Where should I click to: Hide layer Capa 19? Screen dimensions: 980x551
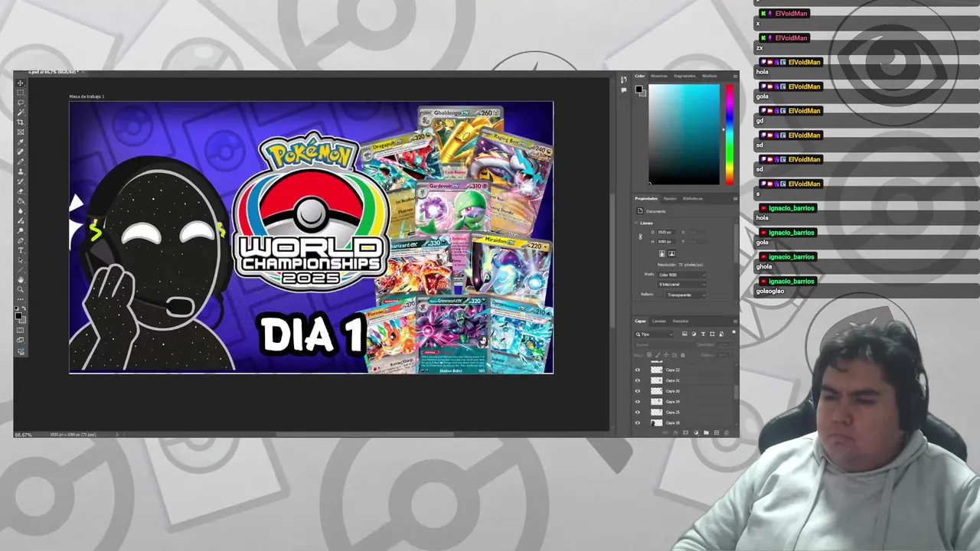(x=638, y=402)
